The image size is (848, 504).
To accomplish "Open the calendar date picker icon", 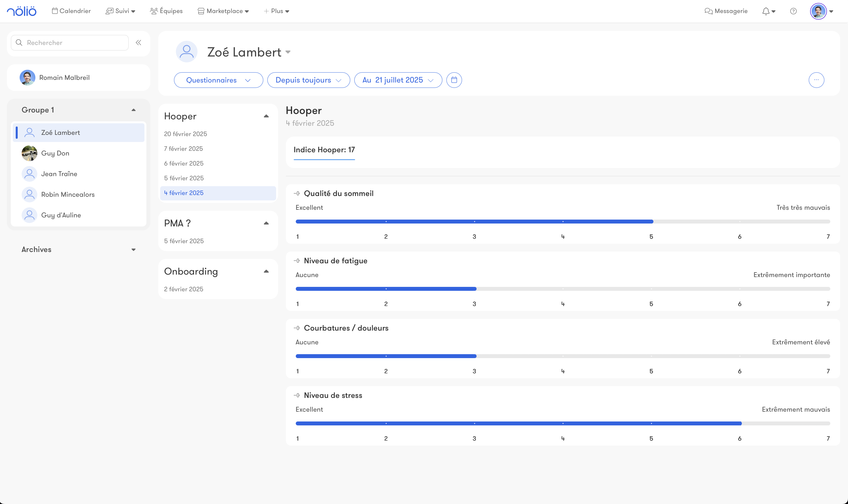I will point(454,80).
